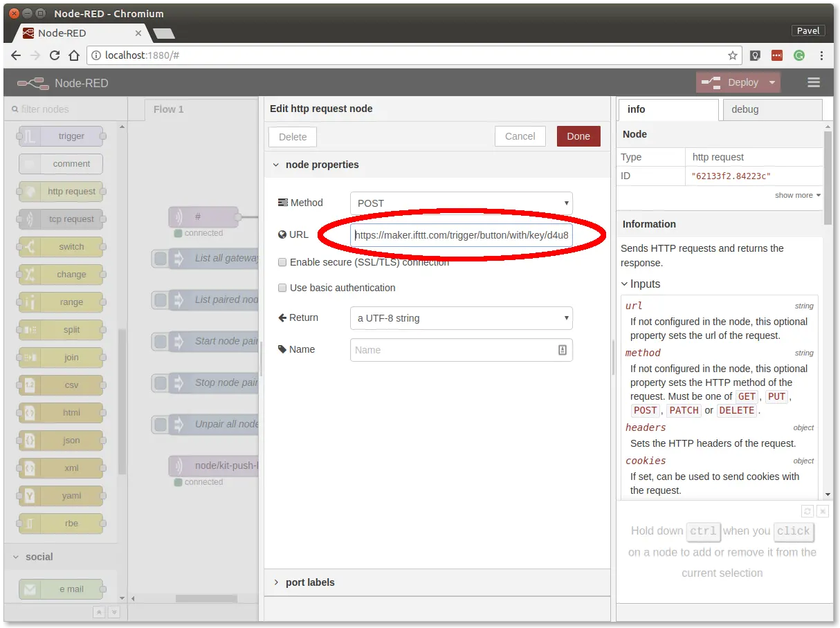Switch to the info sidebar tab

click(668, 109)
